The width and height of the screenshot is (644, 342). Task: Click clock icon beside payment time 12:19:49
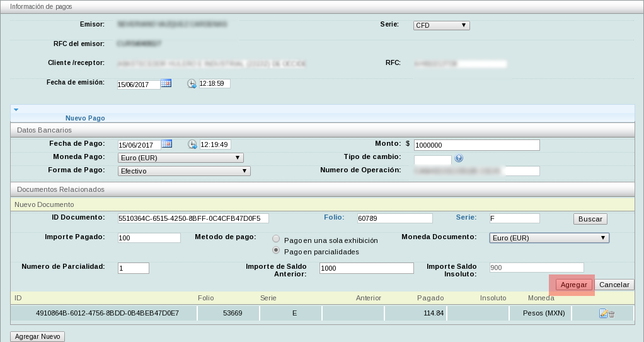[x=192, y=144]
